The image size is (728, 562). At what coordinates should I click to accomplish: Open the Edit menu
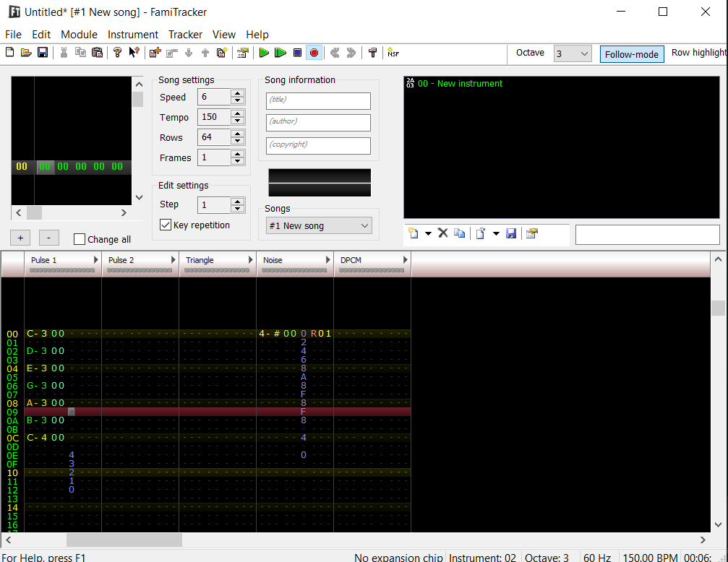coord(41,35)
